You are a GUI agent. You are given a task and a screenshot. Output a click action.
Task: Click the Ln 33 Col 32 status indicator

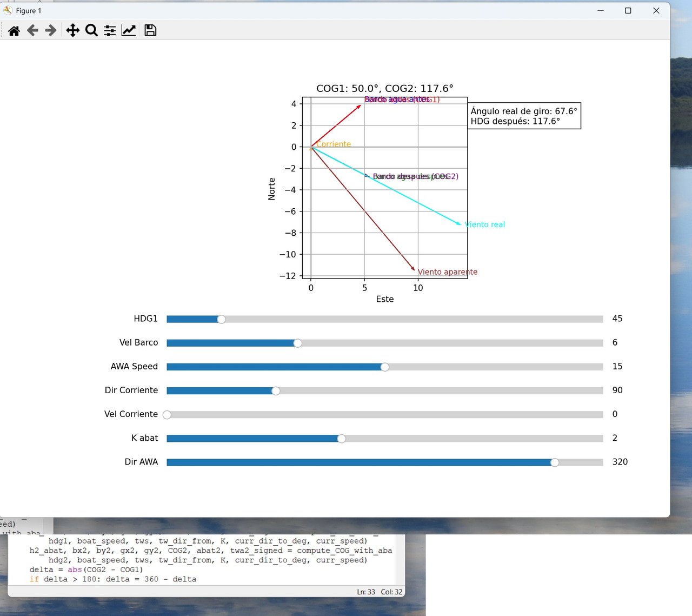coord(380,592)
